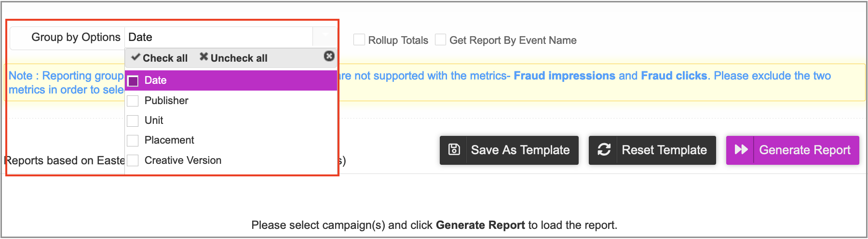Close the group-by dropdown with X icon

(329, 56)
